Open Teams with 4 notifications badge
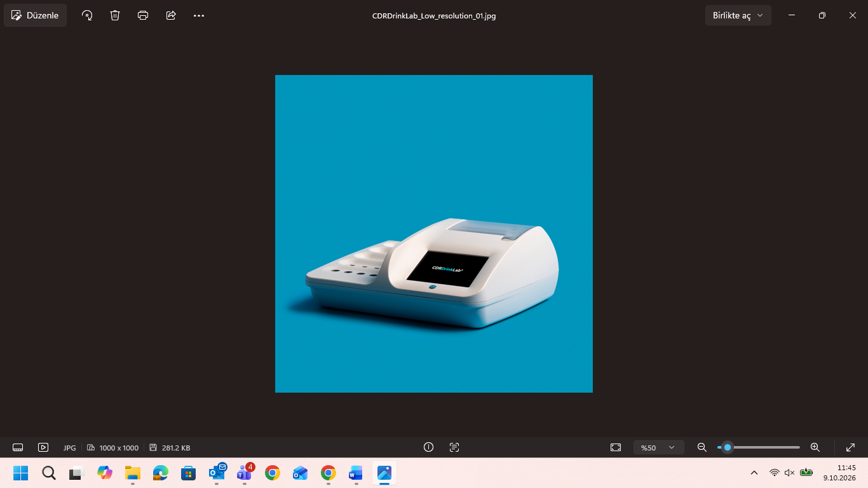Image resolution: width=868 pixels, height=488 pixels. (x=245, y=472)
